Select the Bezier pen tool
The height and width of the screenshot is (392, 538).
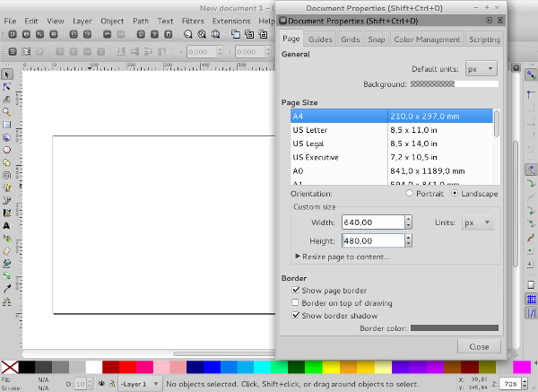tap(7, 200)
